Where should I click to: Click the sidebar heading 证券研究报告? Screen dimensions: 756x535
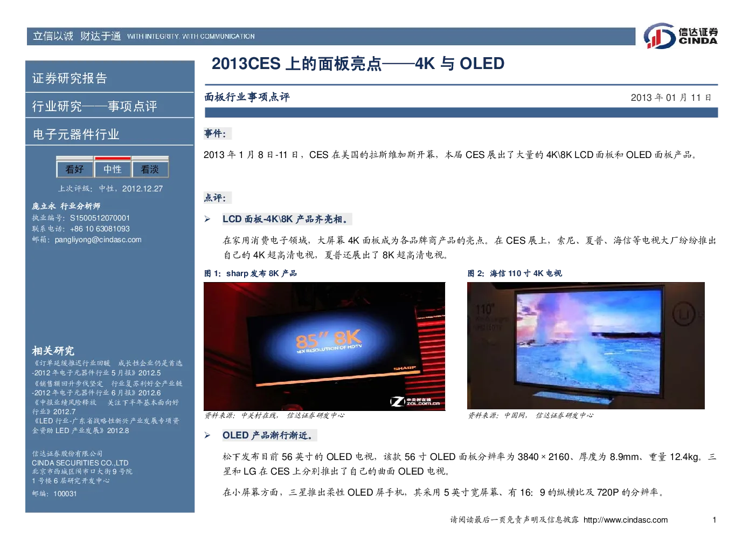pos(70,78)
